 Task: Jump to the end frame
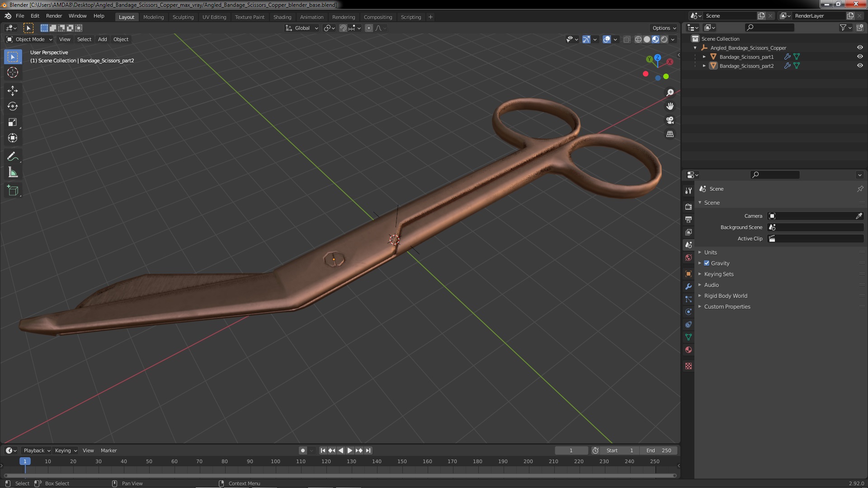point(368,450)
